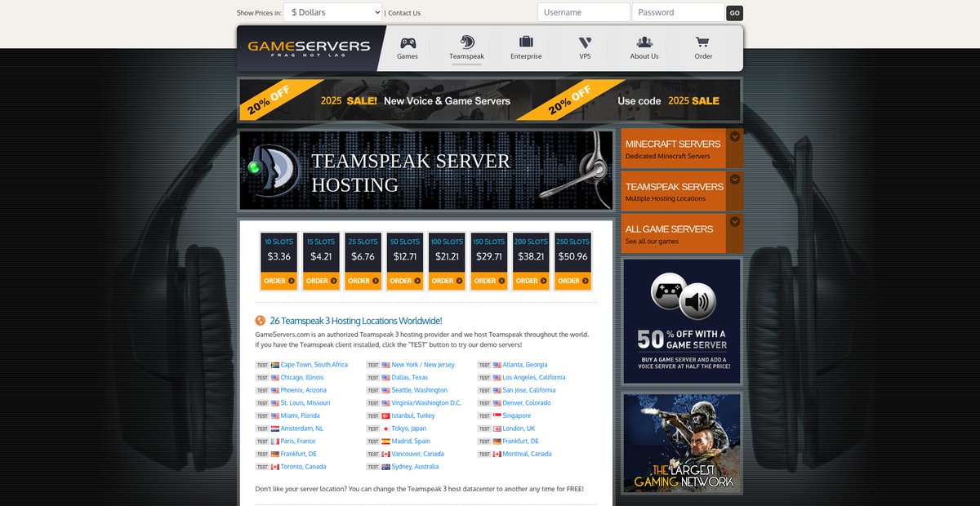
Task: Click the TEST badge for Montreal, Canada
Action: coord(484,454)
